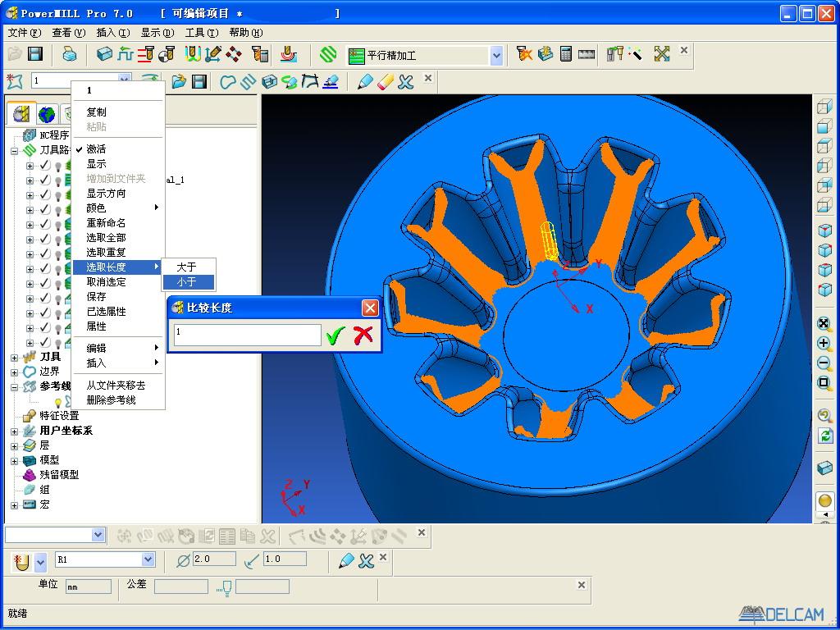
Task: Click the green check to confirm the compare length
Action: pyautogui.click(x=335, y=336)
